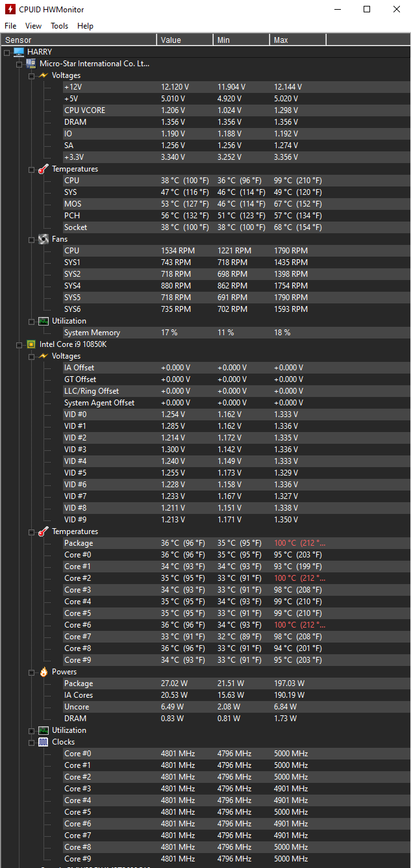Click the Clocks chip icon
Image resolution: width=411 pixels, height=868 pixels.
(44, 742)
